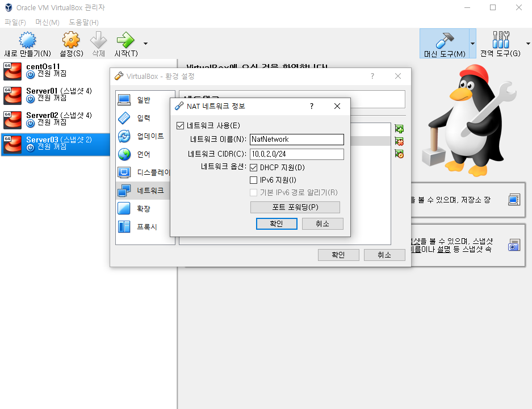Click the Server02 OS icon
532x409 pixels.
point(12,120)
